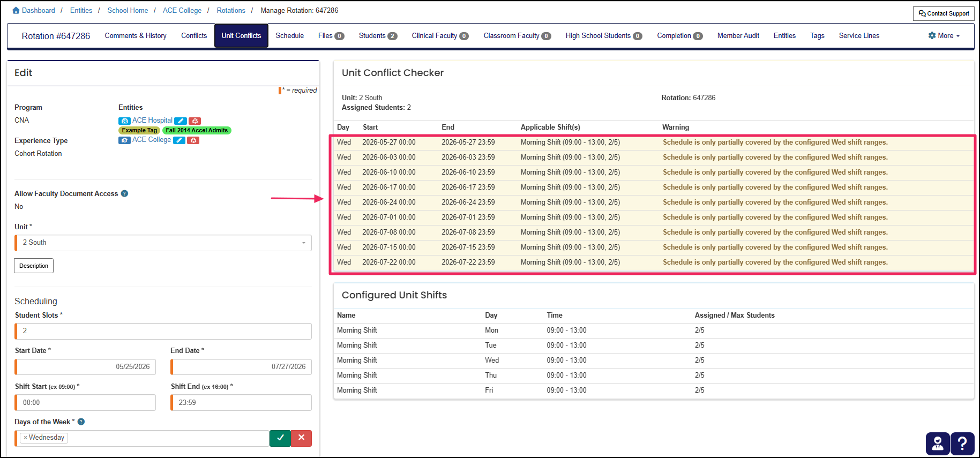This screenshot has height=458, width=980.
Task: Click the Example Tag badge
Action: point(139,131)
